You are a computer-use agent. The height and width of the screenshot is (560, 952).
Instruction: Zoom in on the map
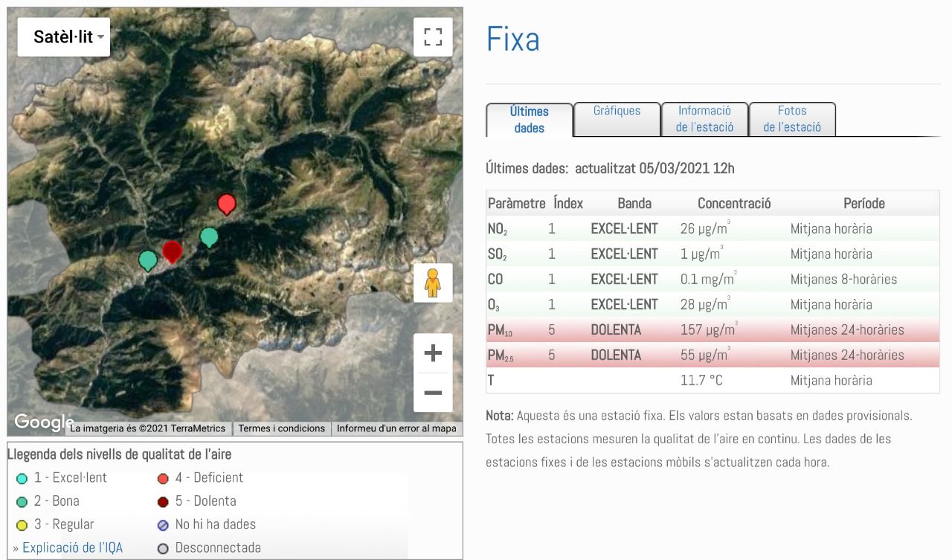click(433, 353)
